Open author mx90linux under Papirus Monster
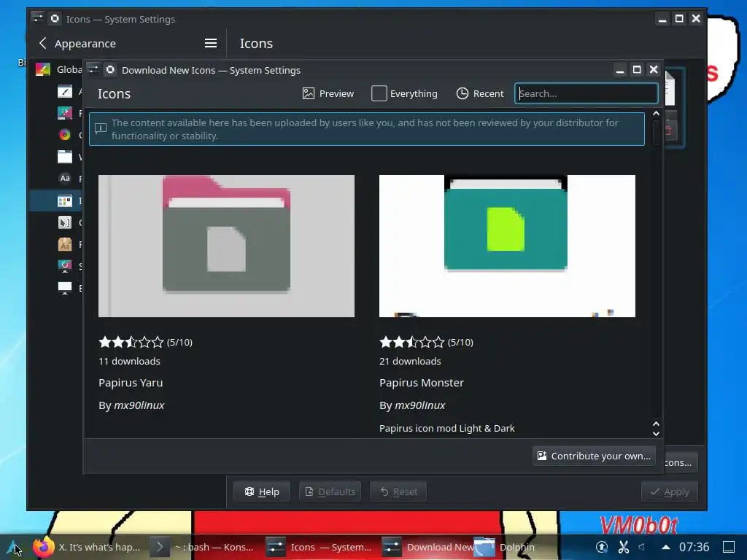The image size is (747, 560). coord(419,405)
